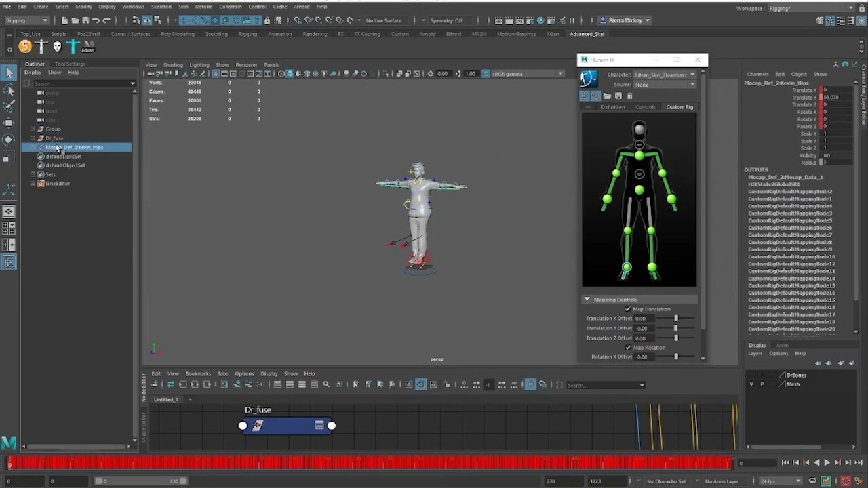Open the Character dropdown in Human IK

665,75
